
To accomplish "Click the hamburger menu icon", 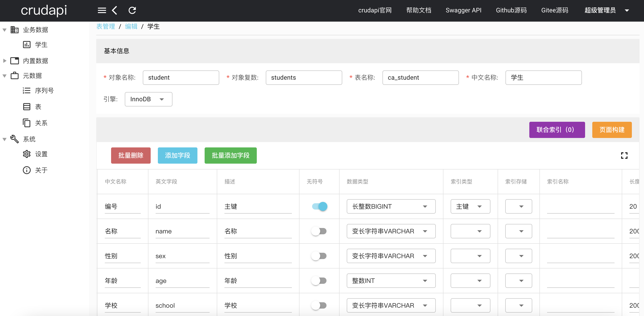I will pyautogui.click(x=102, y=10).
